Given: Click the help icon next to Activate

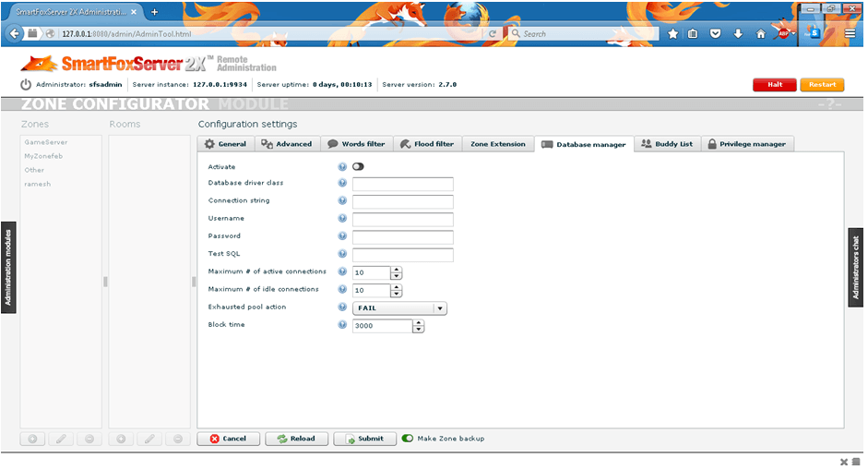Looking at the screenshot, I should 342,167.
